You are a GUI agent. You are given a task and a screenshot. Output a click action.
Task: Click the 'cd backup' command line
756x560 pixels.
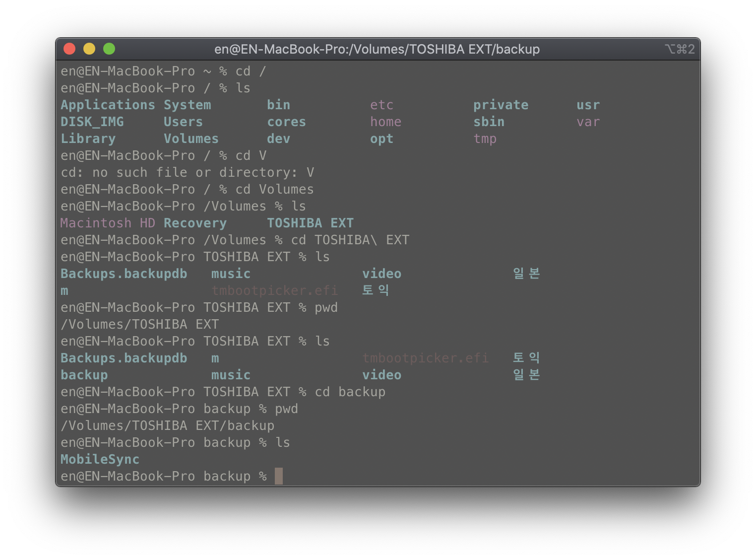tap(350, 392)
